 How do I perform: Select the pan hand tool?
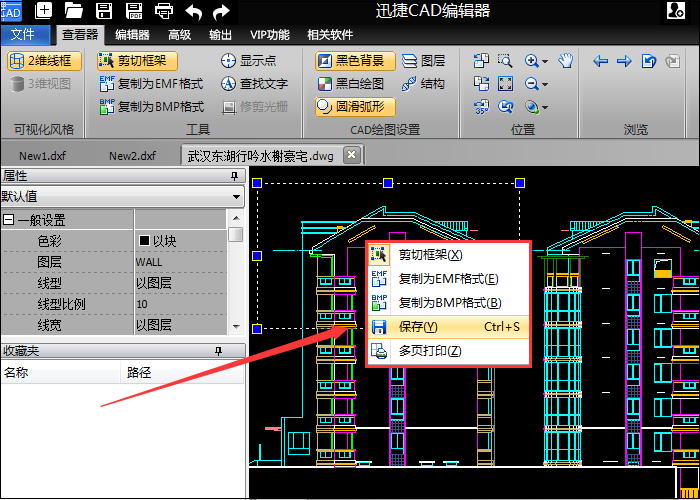click(x=566, y=61)
